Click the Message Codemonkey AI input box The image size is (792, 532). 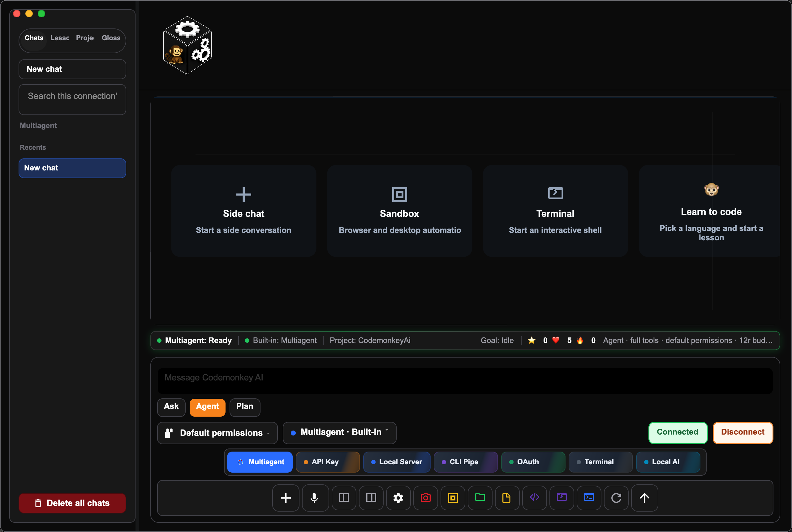click(465, 381)
